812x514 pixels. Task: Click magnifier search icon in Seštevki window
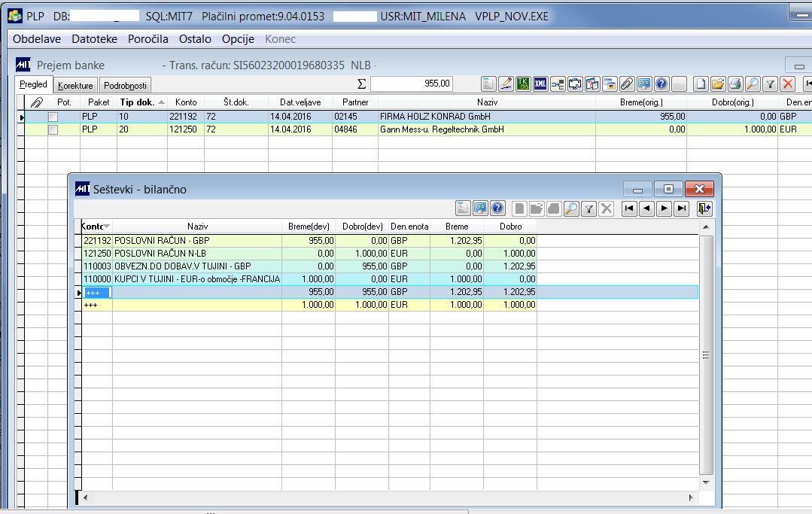(571, 208)
